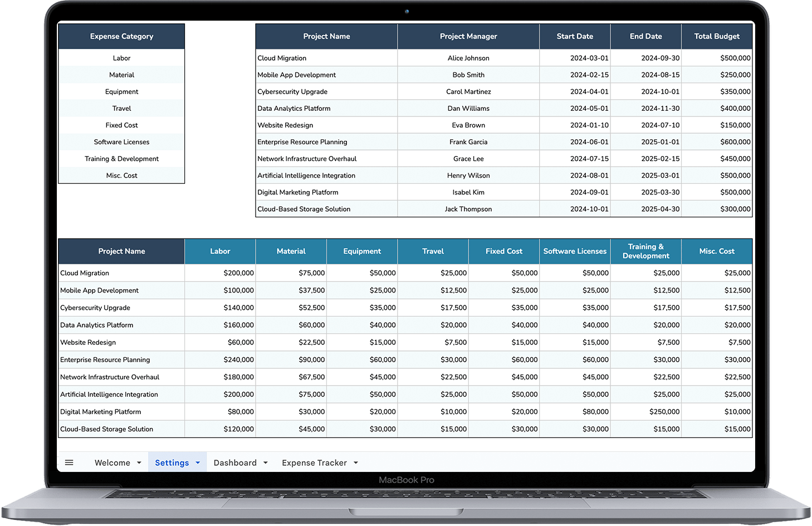
Task: Select the Isabel Kim manager cell
Action: tap(468, 192)
